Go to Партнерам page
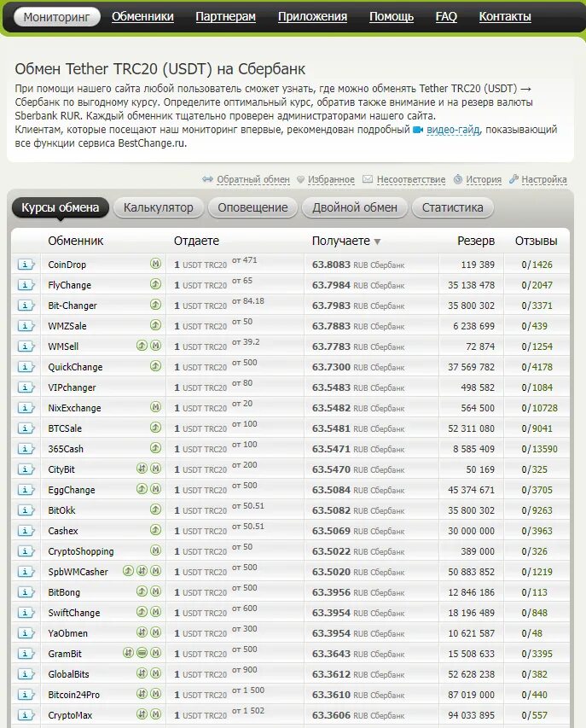Viewport: 586px width, 728px height. pyautogui.click(x=225, y=17)
